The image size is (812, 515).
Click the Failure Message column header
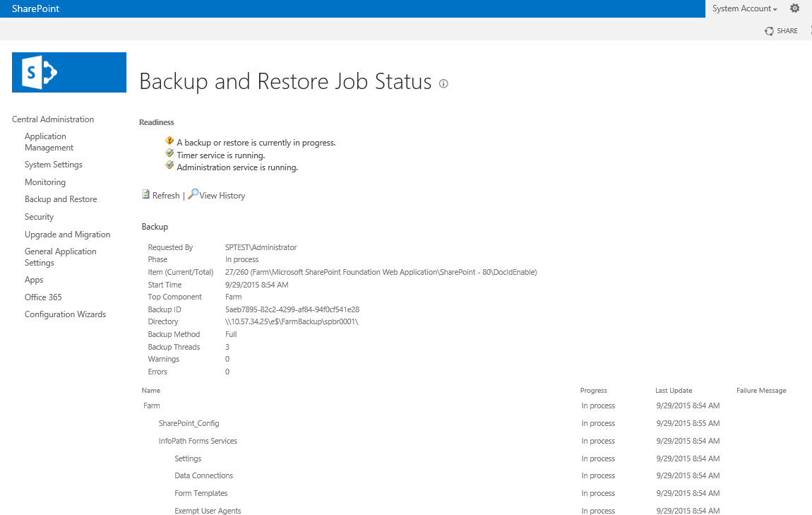pyautogui.click(x=761, y=390)
